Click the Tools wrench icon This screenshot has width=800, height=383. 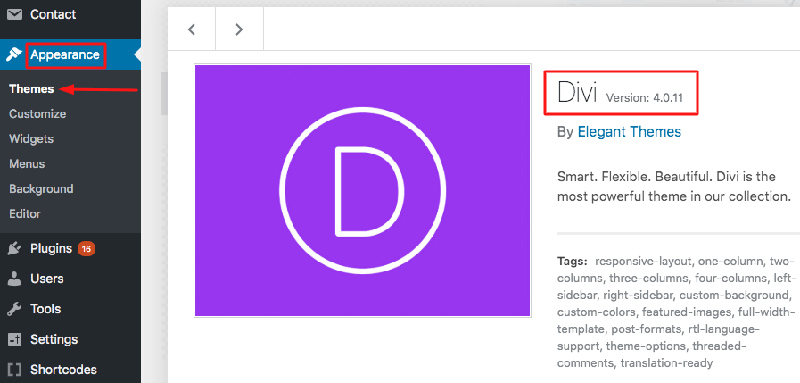[x=14, y=309]
